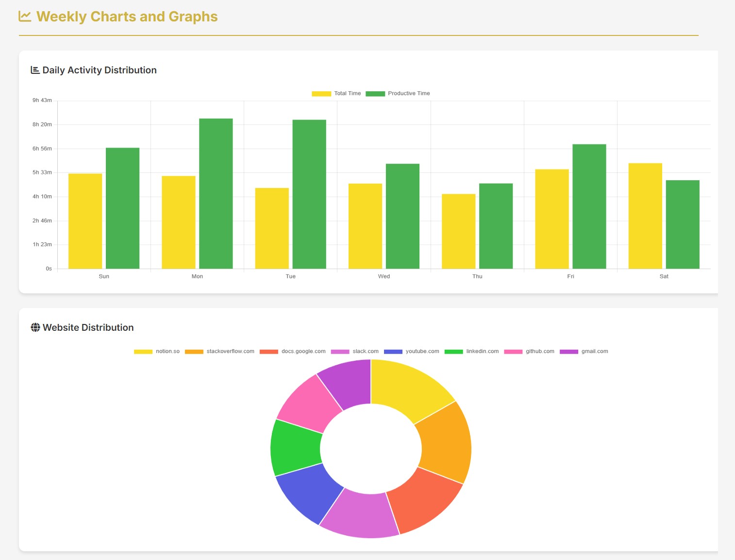Toggle Productive Time legend swatch

[x=375, y=94]
